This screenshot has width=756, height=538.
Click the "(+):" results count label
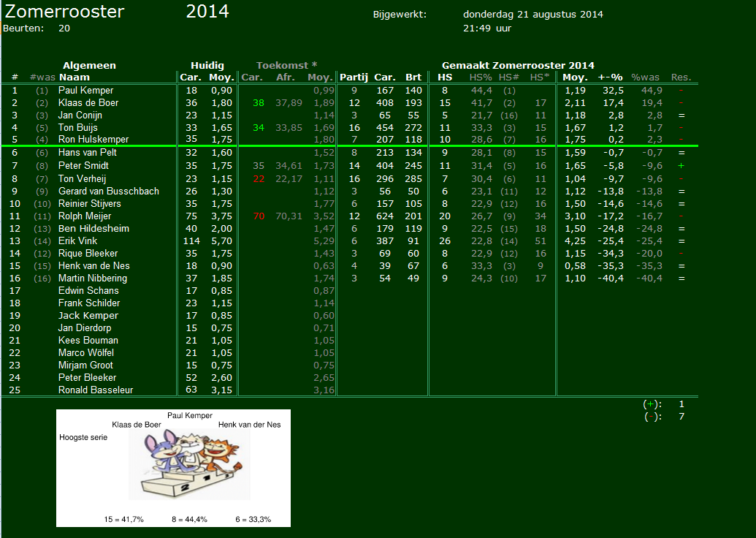click(652, 404)
